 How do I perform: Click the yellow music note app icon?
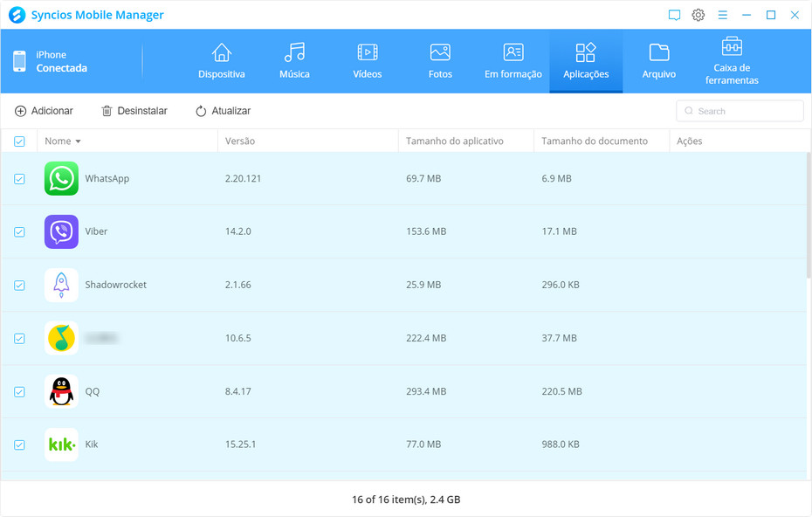pyautogui.click(x=61, y=338)
